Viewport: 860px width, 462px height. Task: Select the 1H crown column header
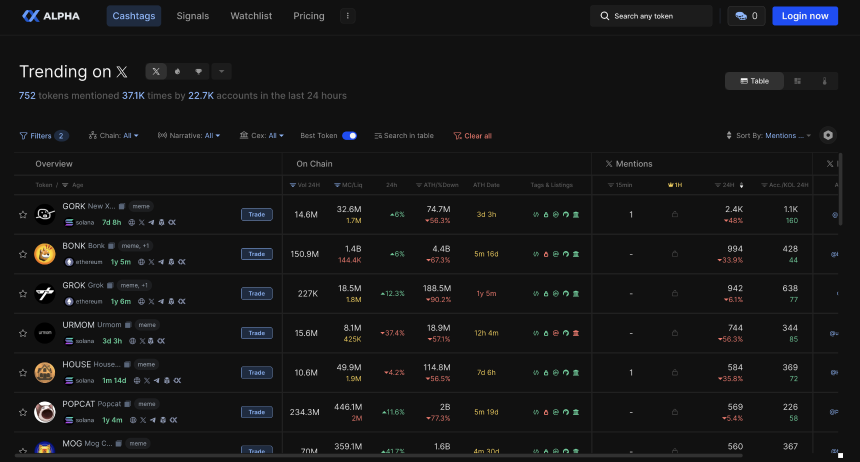(675, 185)
